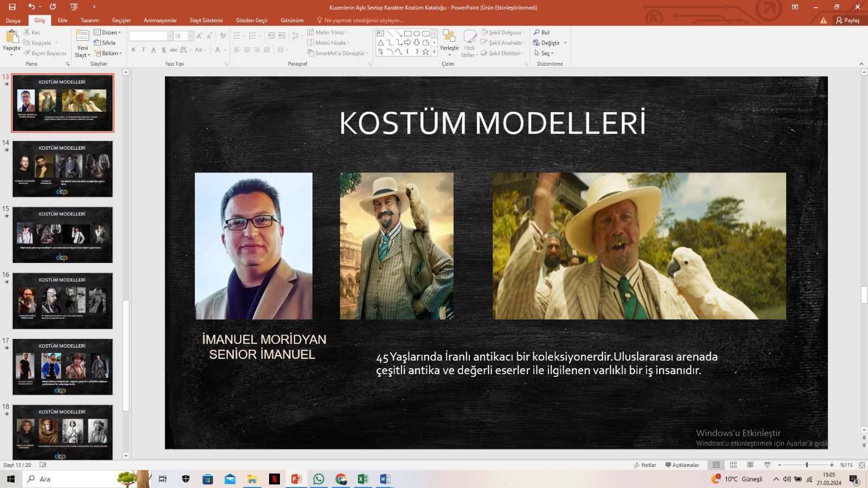Click the Yapıştır paste icon
Image resolution: width=868 pixels, height=488 pixels.
tap(11, 37)
